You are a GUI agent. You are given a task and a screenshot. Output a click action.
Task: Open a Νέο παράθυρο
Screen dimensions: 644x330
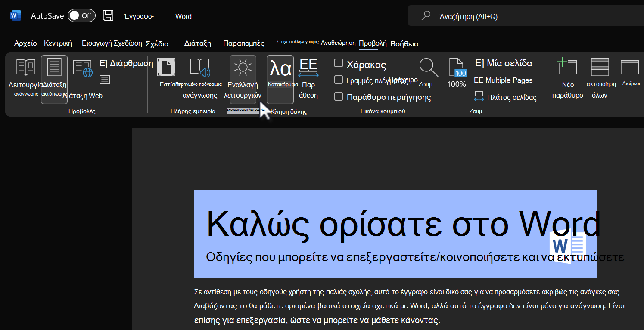point(568,79)
